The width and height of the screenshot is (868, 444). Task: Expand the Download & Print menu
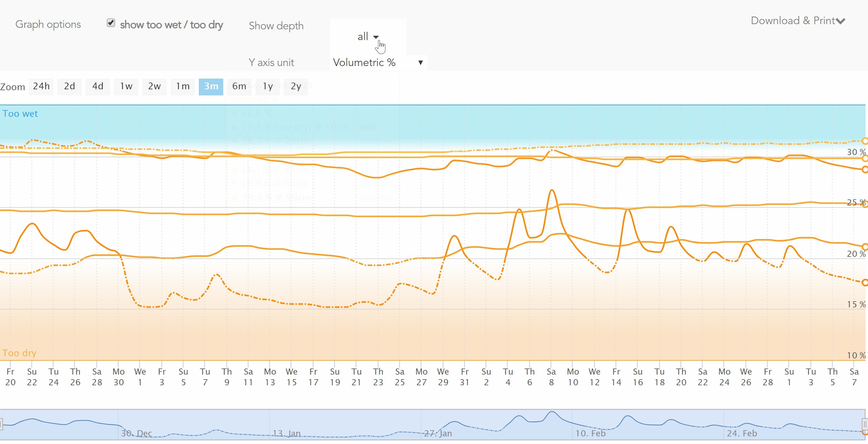coord(798,21)
